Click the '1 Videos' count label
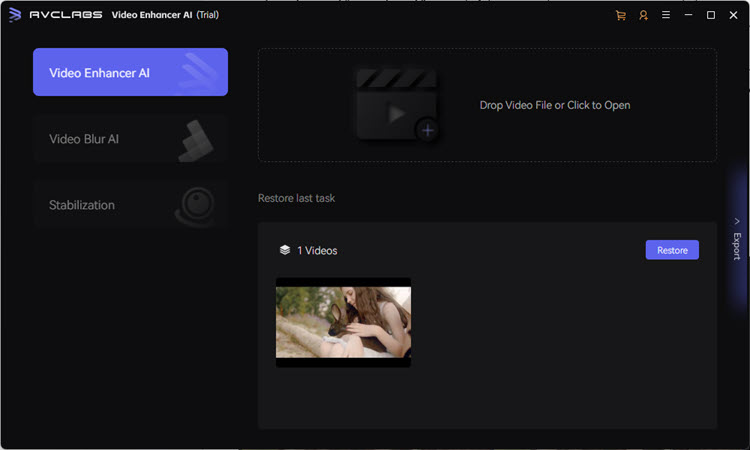 point(317,251)
